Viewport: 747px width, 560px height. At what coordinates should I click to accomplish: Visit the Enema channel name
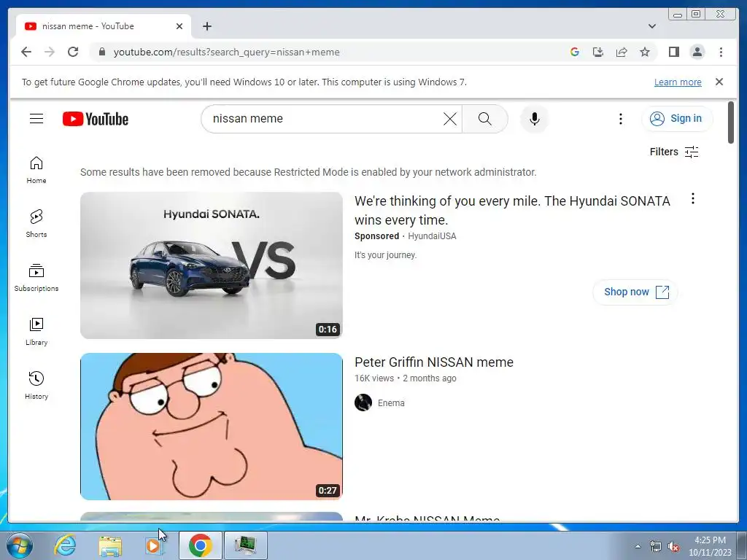pos(391,402)
